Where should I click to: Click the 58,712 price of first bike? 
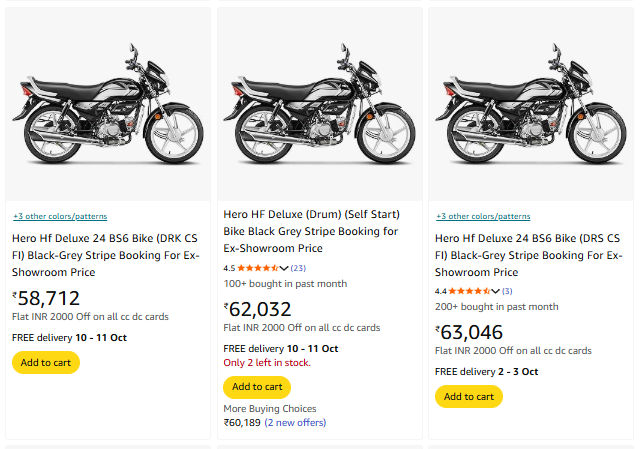46,297
